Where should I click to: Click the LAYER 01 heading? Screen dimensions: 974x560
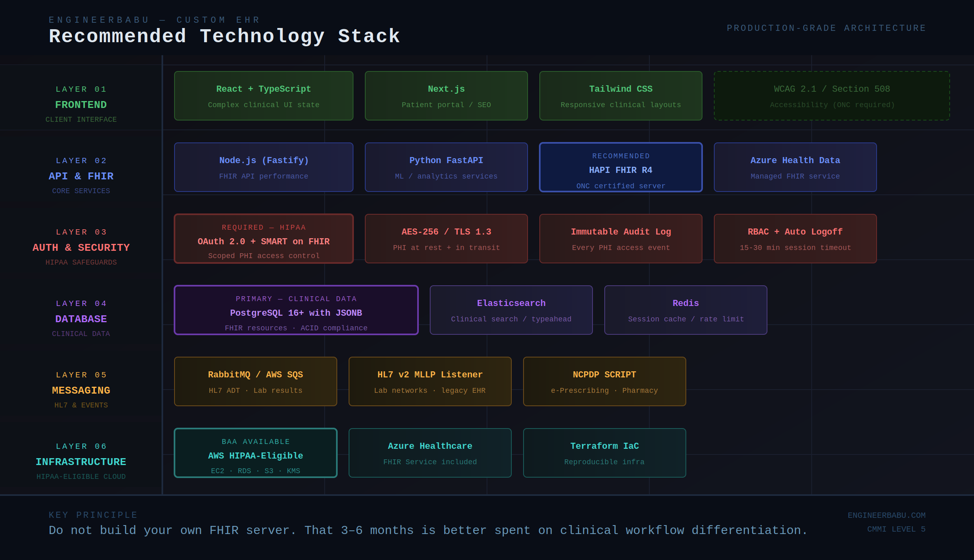(x=81, y=89)
